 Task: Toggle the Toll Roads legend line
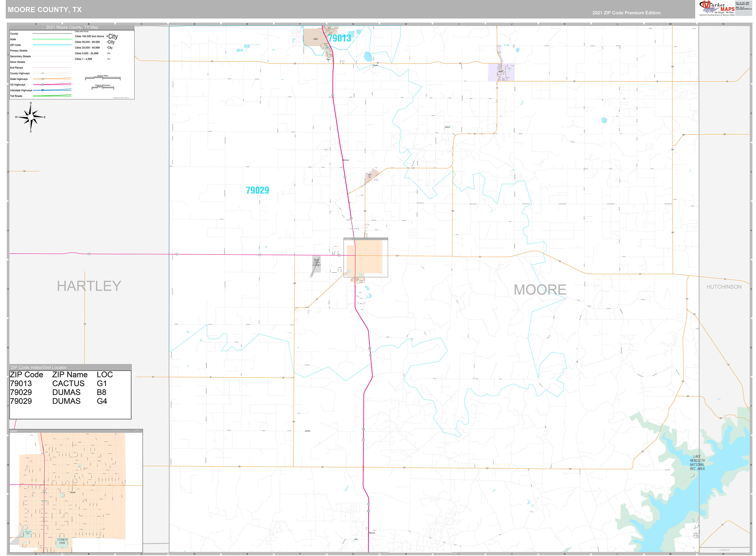coord(52,96)
